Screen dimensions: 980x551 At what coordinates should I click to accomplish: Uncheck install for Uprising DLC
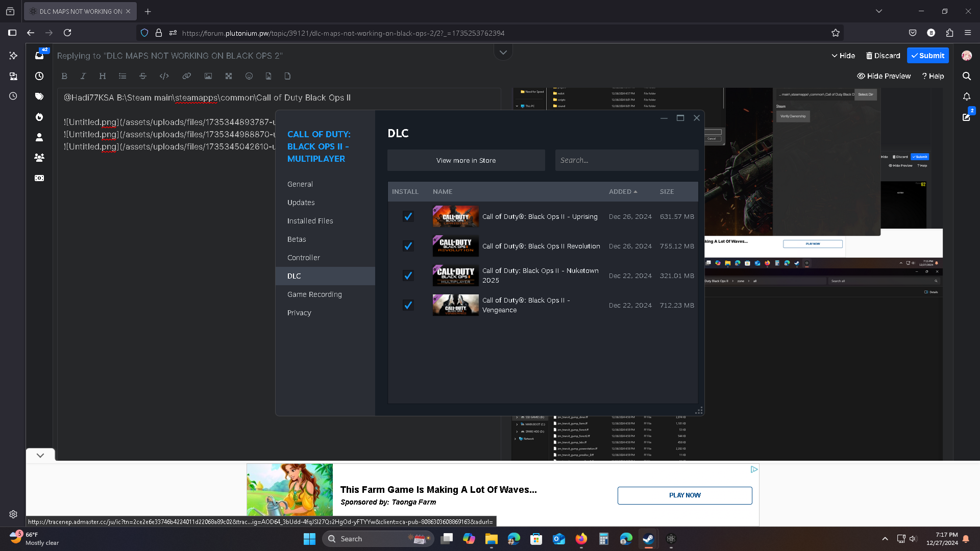[408, 216]
